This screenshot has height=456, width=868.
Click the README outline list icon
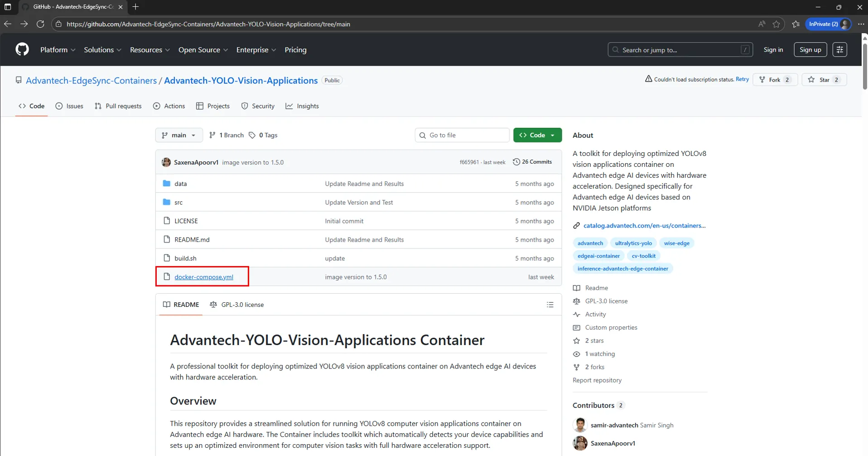pyautogui.click(x=550, y=304)
